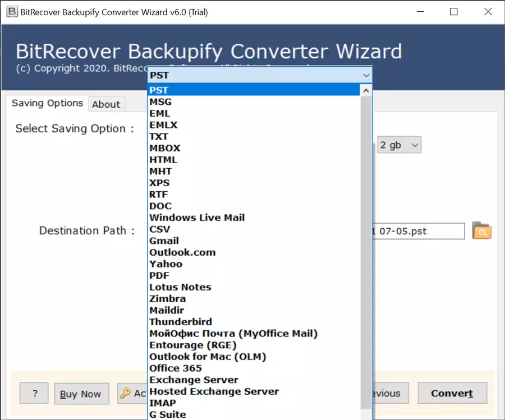Pick Hosted Exchange Server from list
Screen dimensions: 505x420
[x=254, y=391]
